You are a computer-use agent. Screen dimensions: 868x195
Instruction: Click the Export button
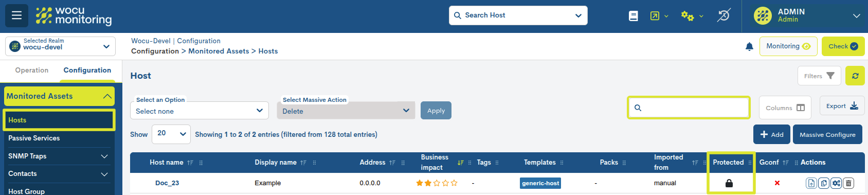(x=842, y=106)
